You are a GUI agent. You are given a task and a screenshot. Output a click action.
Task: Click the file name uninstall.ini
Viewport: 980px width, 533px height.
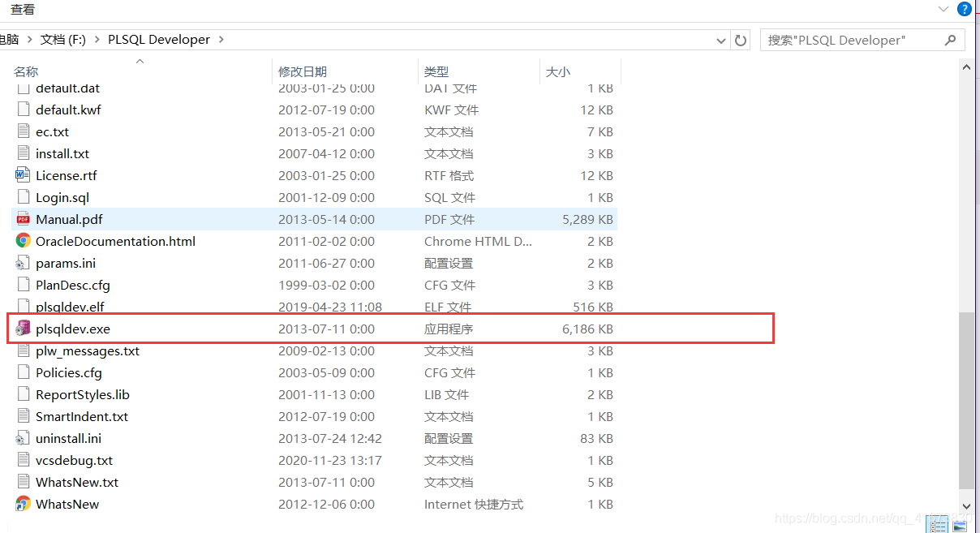68,438
